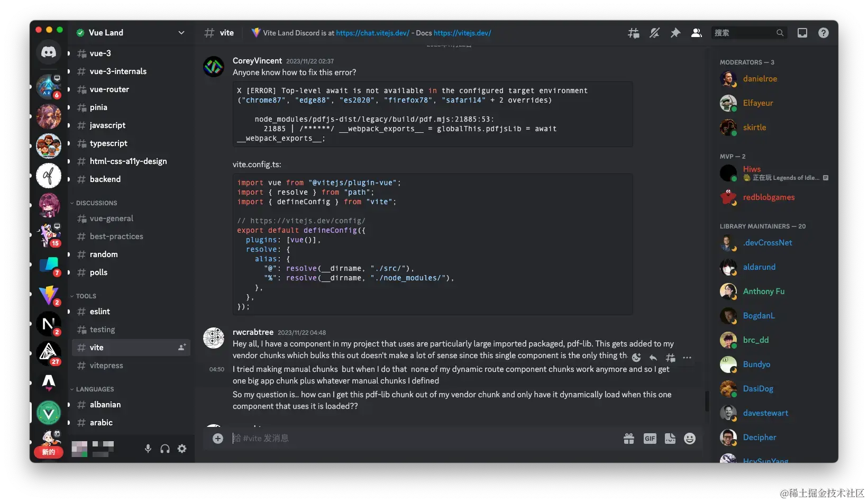This screenshot has width=868, height=502.
Task: Open javascript channel
Action: [131, 125]
